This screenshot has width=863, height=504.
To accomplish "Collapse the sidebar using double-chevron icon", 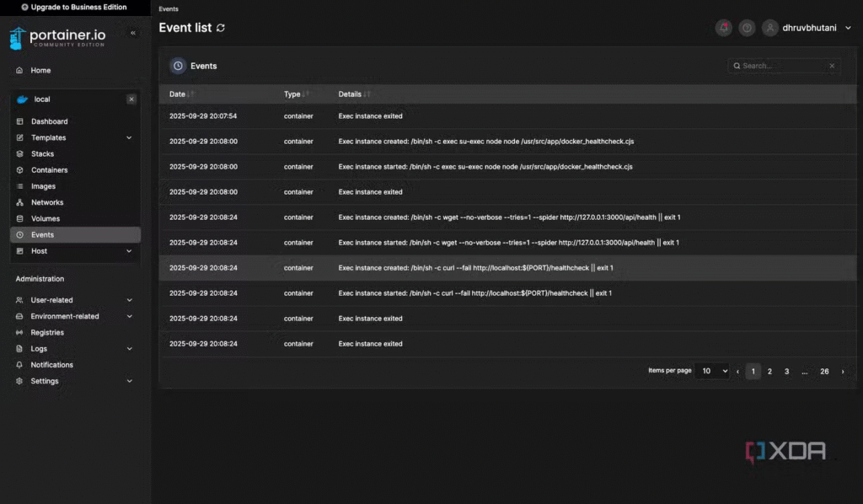I will 133,33.
